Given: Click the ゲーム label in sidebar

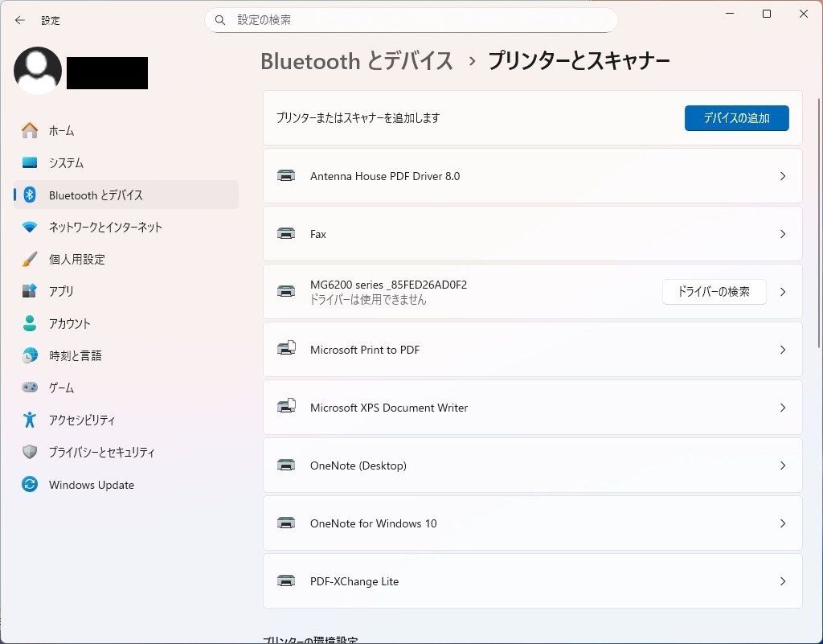Looking at the screenshot, I should pyautogui.click(x=61, y=388).
